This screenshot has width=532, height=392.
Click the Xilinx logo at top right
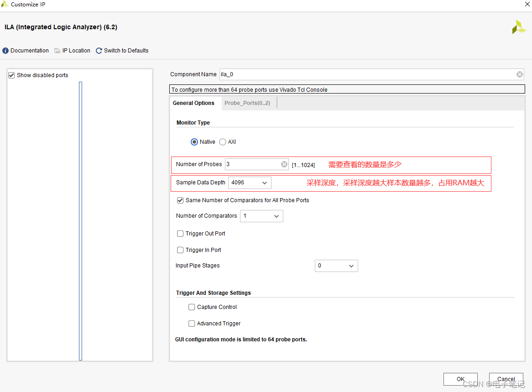[x=519, y=27]
